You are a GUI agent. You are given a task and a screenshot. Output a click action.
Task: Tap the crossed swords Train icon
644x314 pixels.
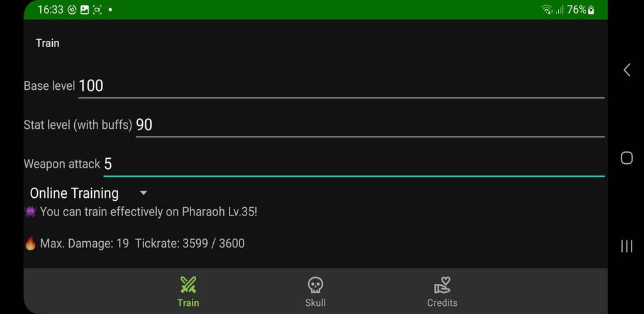(188, 285)
